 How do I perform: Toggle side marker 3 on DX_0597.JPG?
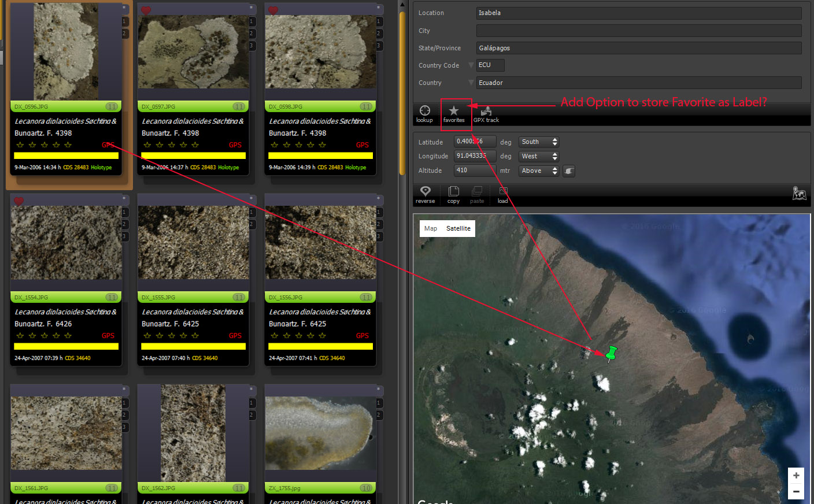coord(251,46)
